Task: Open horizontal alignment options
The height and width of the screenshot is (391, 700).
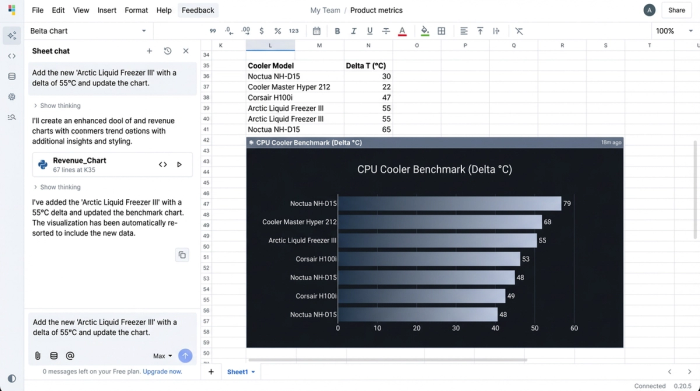Action: (464, 31)
